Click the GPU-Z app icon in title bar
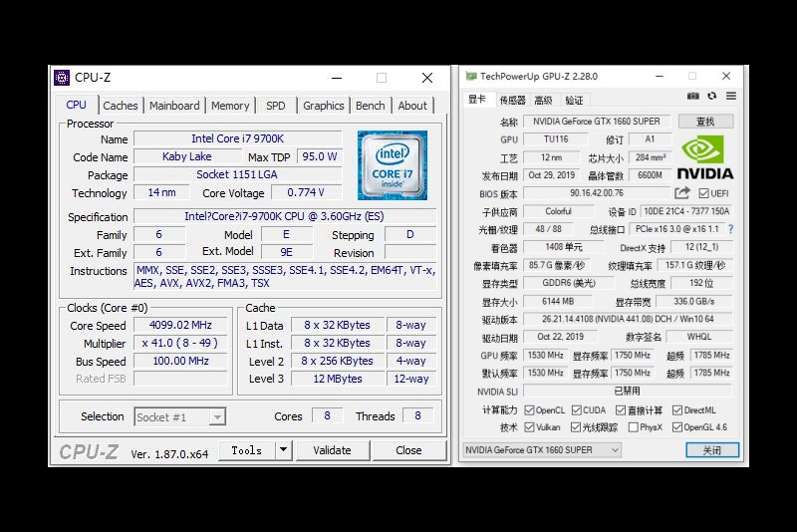The height and width of the screenshot is (532, 797). click(471, 77)
